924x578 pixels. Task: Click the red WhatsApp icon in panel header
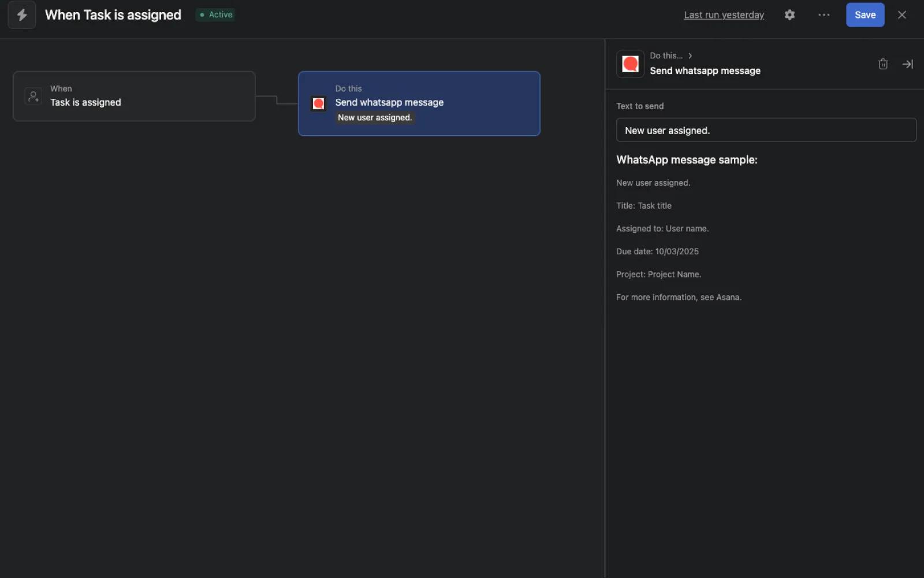coord(630,64)
